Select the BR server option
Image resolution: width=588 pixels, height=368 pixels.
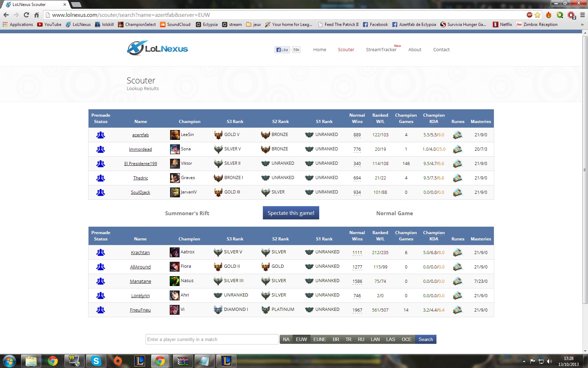tap(336, 339)
